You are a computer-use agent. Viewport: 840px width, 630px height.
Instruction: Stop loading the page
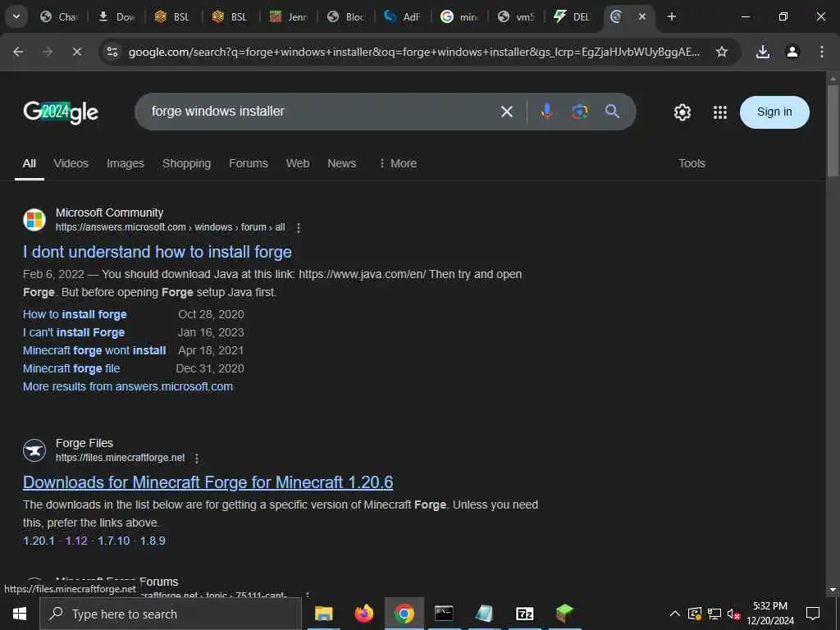[77, 52]
